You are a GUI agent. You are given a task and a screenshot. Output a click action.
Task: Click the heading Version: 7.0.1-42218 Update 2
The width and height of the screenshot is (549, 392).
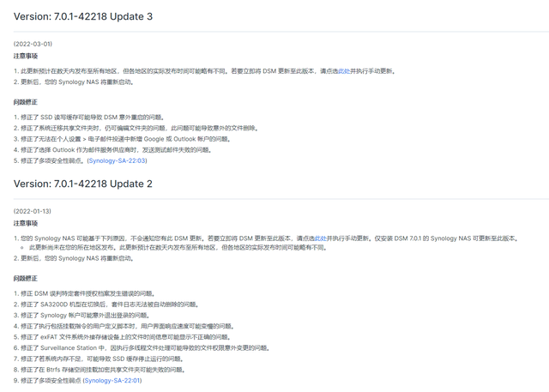[x=83, y=184]
